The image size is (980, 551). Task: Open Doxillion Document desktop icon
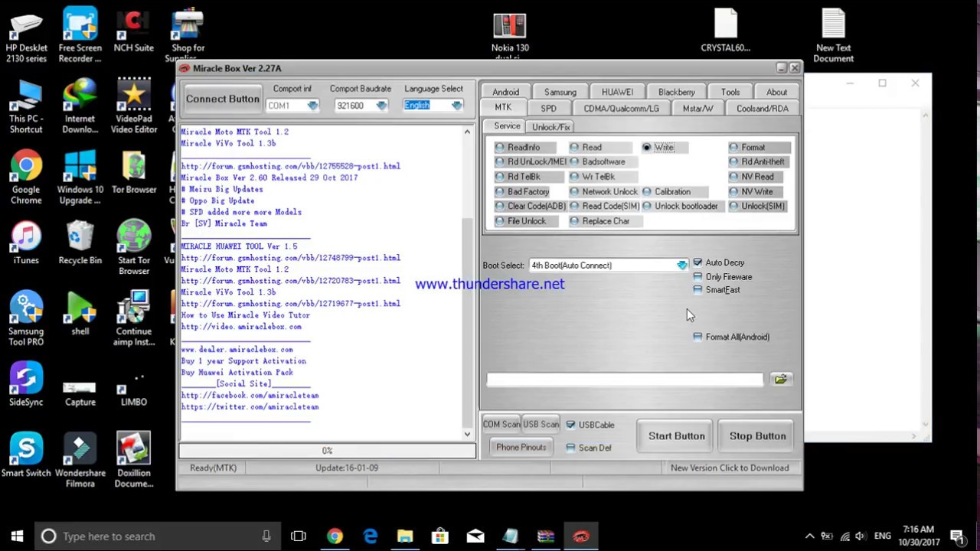pyautogui.click(x=133, y=461)
